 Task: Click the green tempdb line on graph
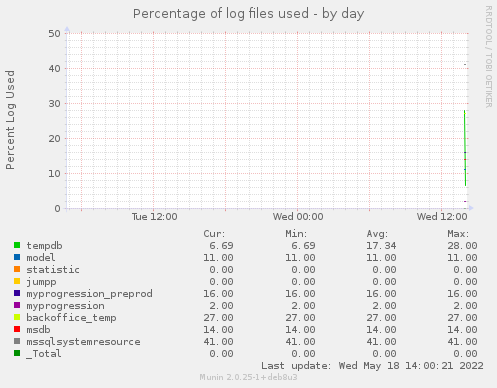pyautogui.click(x=465, y=148)
